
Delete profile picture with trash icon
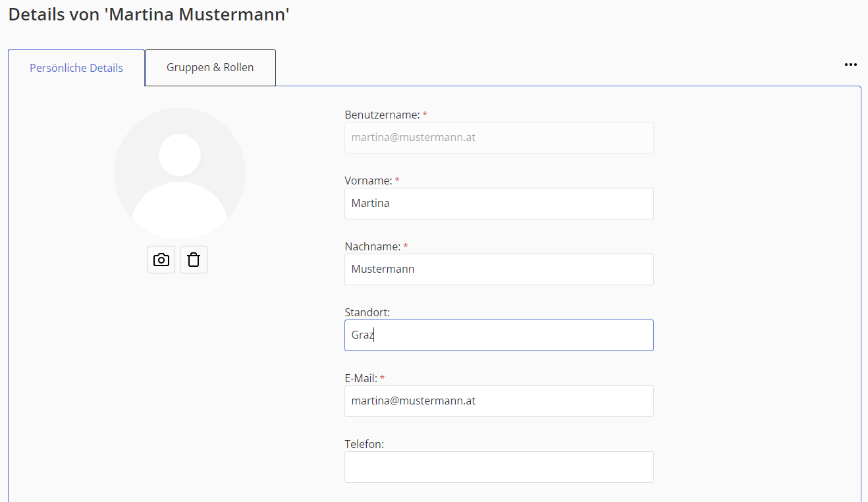pyautogui.click(x=194, y=260)
